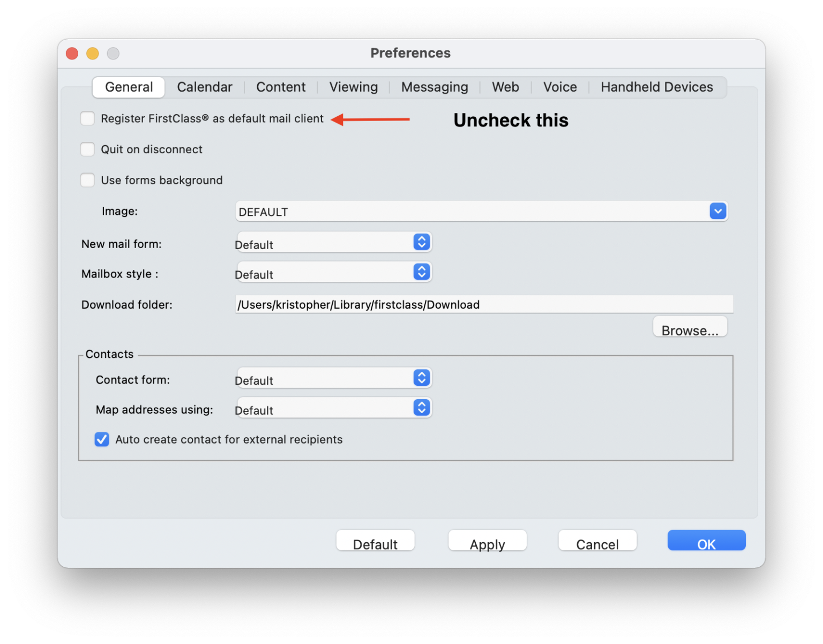Select the Web tab
Viewport: 823px width, 644px height.
[x=505, y=87]
